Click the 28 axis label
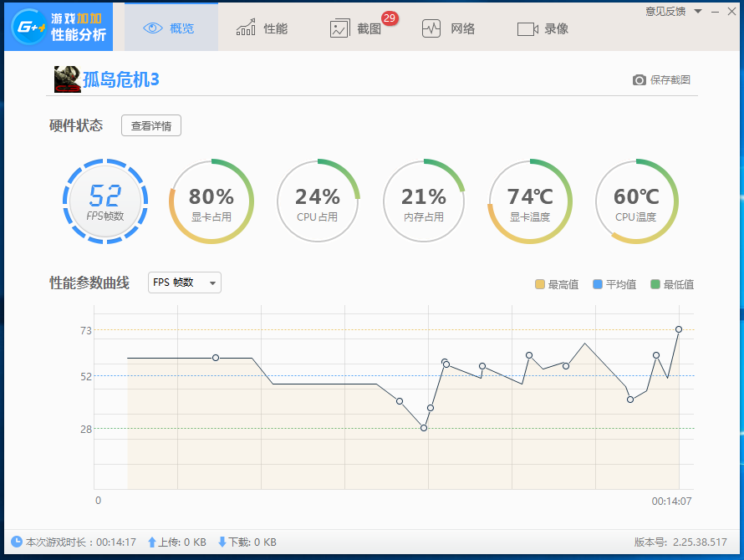The width and height of the screenshot is (744, 560). [86, 429]
